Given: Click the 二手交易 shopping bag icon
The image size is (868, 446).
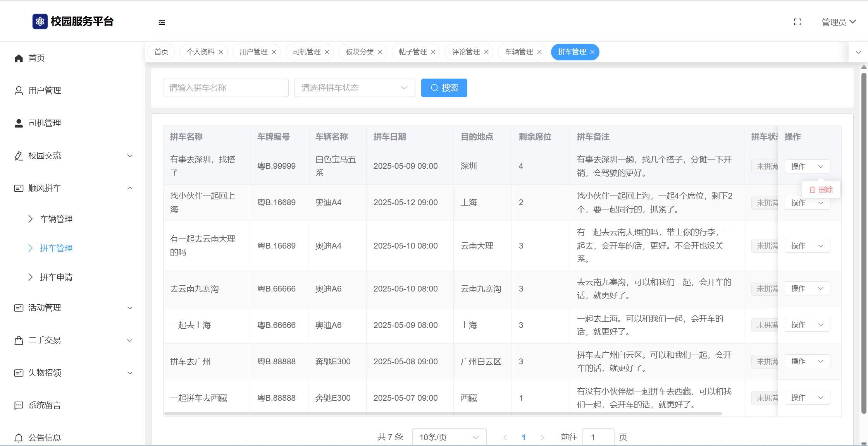Looking at the screenshot, I should coord(19,340).
